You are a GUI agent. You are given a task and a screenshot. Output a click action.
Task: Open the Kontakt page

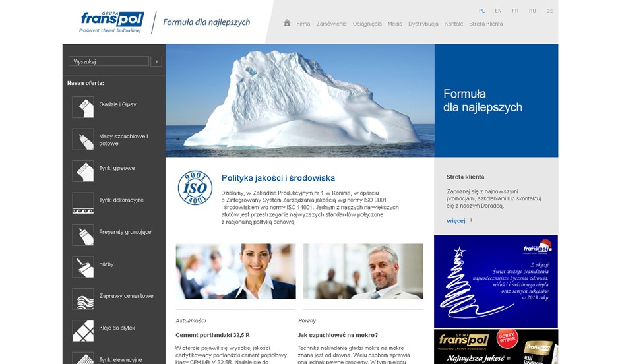454,24
